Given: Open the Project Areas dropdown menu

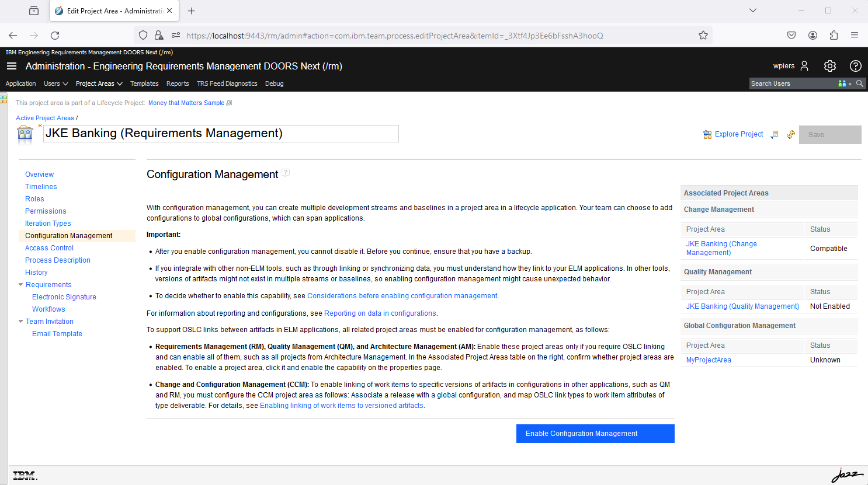Looking at the screenshot, I should pyautogui.click(x=99, y=83).
